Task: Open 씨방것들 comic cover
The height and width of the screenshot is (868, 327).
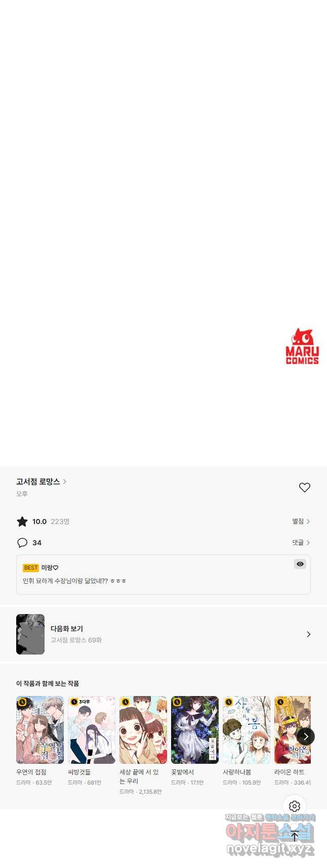Action: (92, 730)
